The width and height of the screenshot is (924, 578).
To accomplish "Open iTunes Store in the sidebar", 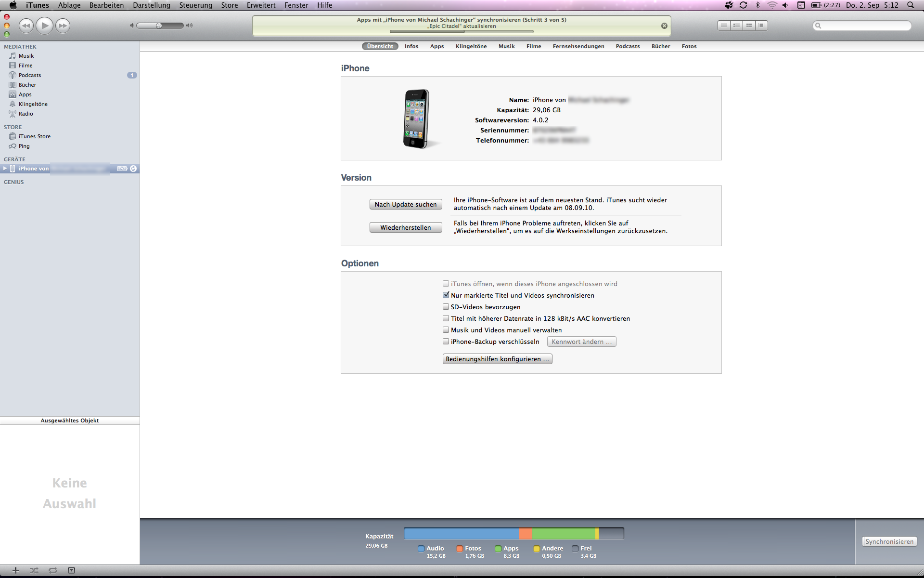I will coord(70,136).
